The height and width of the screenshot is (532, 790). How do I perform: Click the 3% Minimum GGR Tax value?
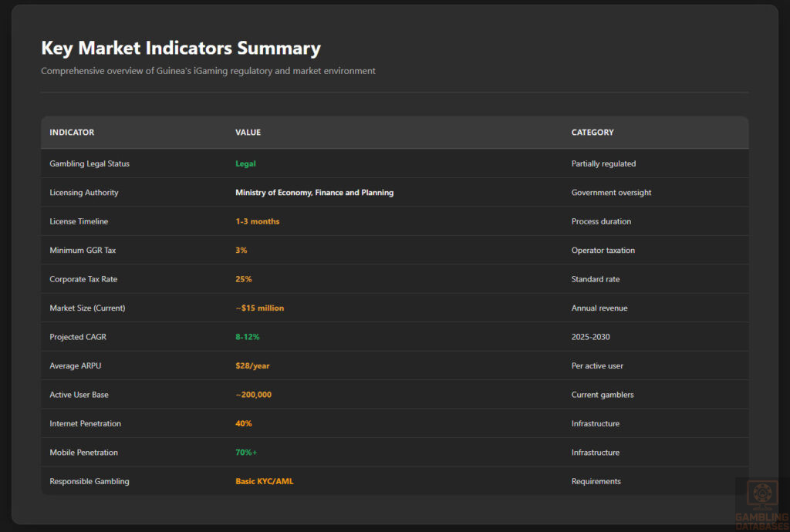point(241,250)
